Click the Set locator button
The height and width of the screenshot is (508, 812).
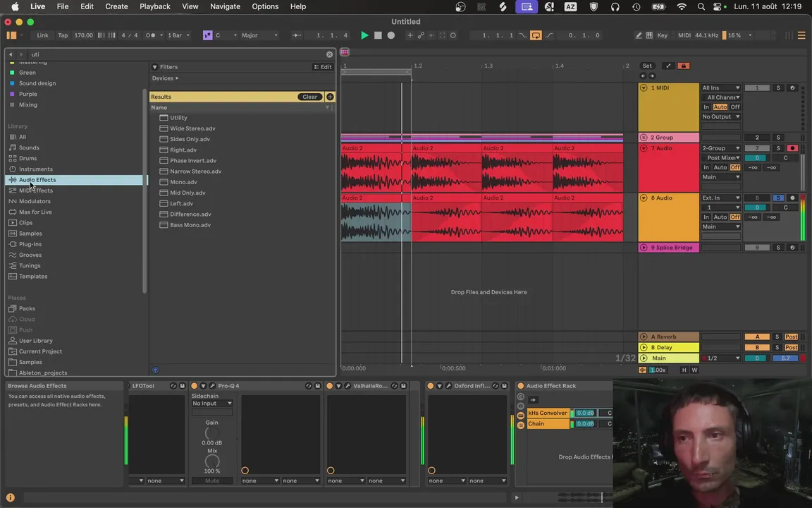pos(647,66)
